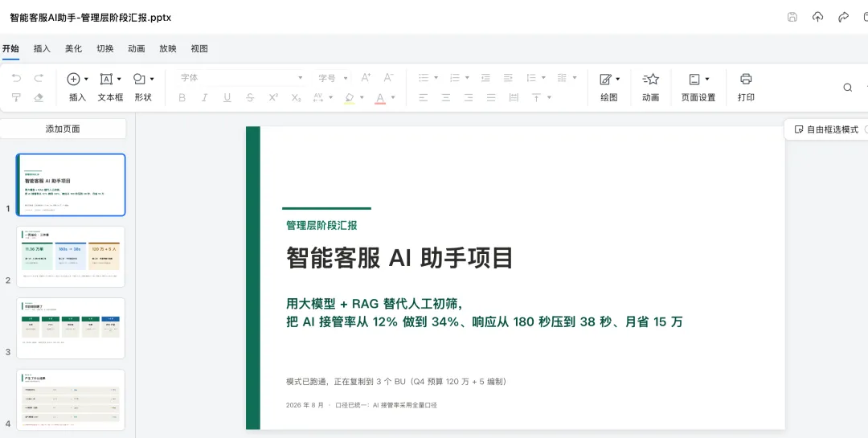Apply the red font color

click(x=380, y=98)
